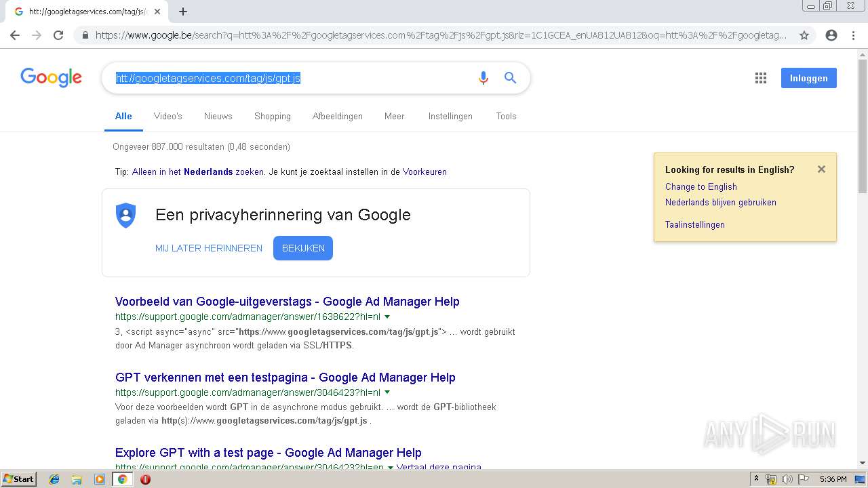Bookmark this page with the star
Viewport: 868px width, 488px height.
(x=804, y=35)
